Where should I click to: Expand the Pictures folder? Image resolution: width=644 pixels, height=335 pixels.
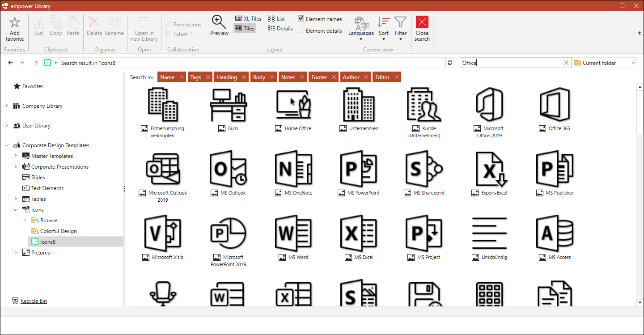(16, 253)
